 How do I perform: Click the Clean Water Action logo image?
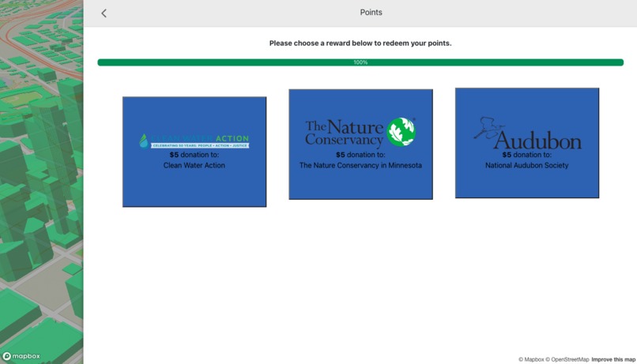point(194,141)
